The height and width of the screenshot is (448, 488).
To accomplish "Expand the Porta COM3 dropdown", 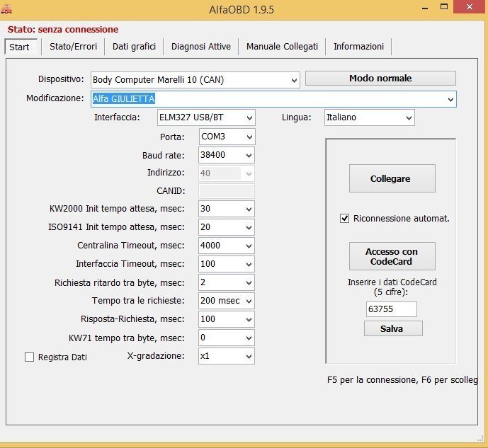I will tap(227, 137).
